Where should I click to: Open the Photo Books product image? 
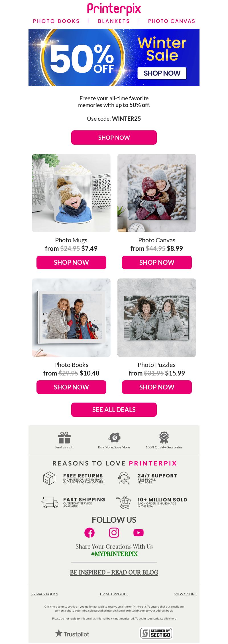[71, 318]
